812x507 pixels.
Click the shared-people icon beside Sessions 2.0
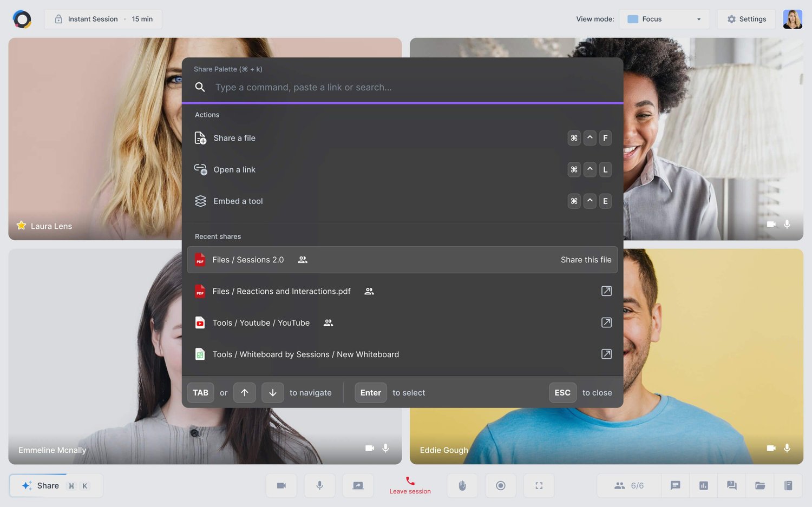(303, 260)
